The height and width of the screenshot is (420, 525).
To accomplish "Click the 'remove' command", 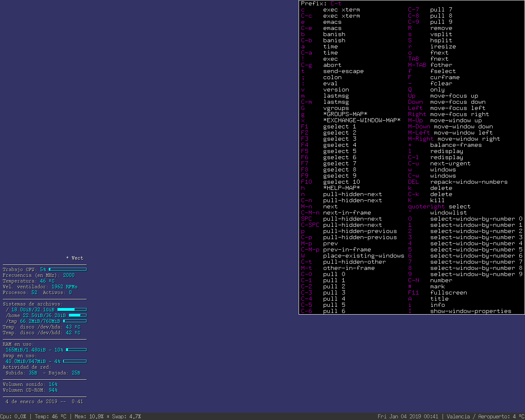I will [441, 28].
